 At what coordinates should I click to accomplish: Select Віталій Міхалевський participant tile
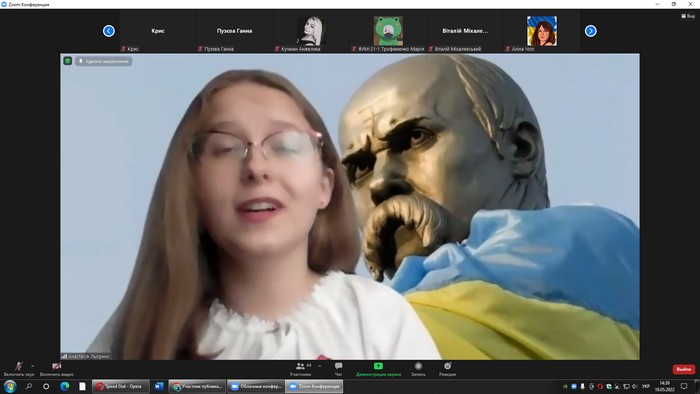(465, 31)
